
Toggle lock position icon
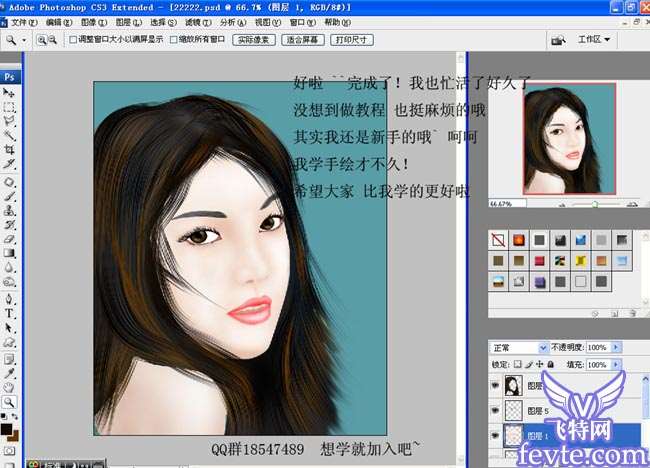point(539,364)
